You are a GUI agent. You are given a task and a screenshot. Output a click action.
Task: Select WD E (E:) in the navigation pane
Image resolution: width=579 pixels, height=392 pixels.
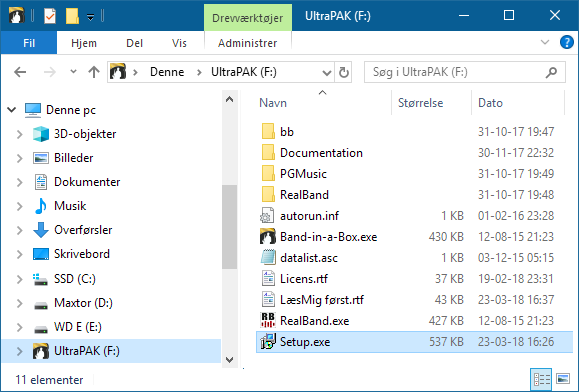tap(78, 327)
